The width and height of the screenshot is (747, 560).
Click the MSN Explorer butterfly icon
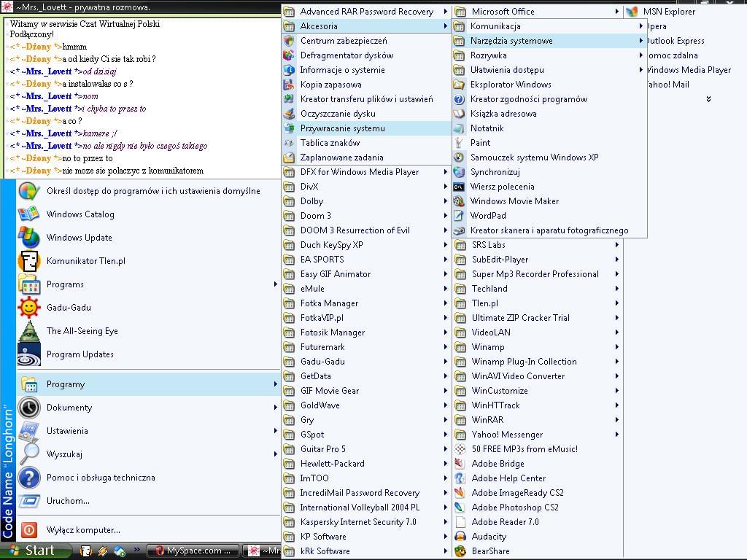(632, 12)
